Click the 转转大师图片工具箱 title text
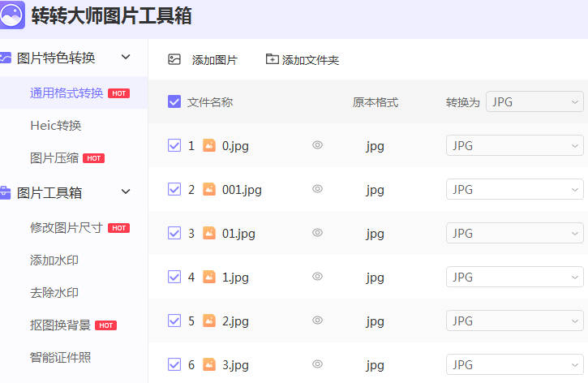The width and height of the screenshot is (588, 383). click(112, 15)
